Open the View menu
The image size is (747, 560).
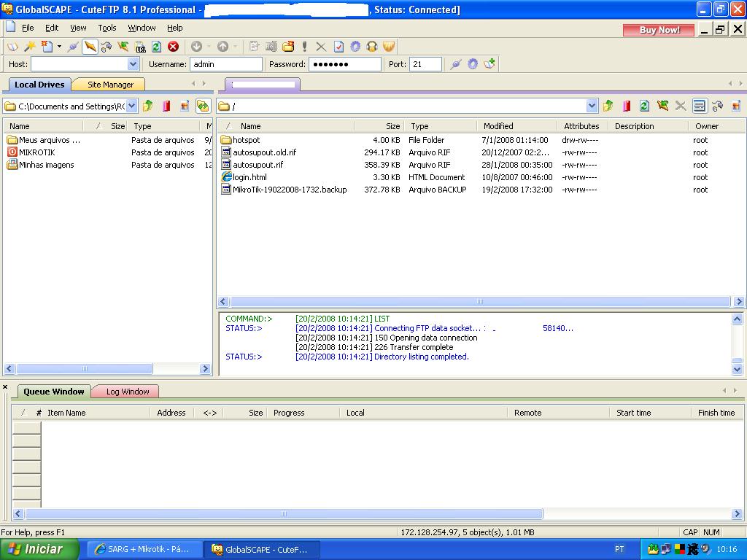tap(78, 28)
